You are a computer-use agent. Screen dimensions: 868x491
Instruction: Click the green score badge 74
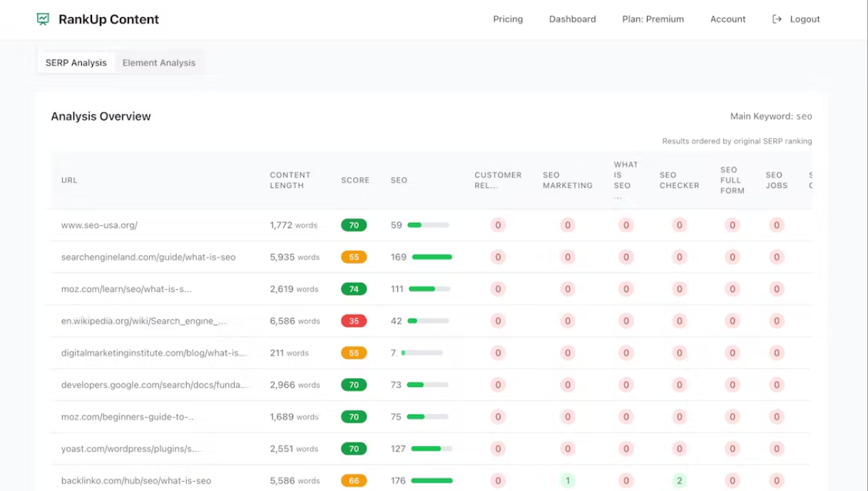354,289
